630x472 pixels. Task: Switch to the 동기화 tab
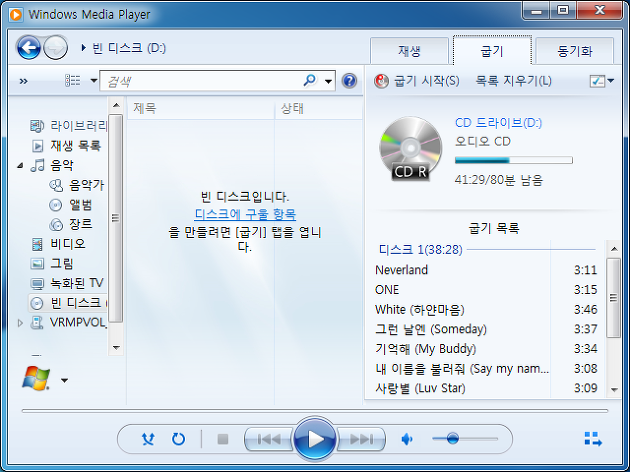tap(575, 51)
